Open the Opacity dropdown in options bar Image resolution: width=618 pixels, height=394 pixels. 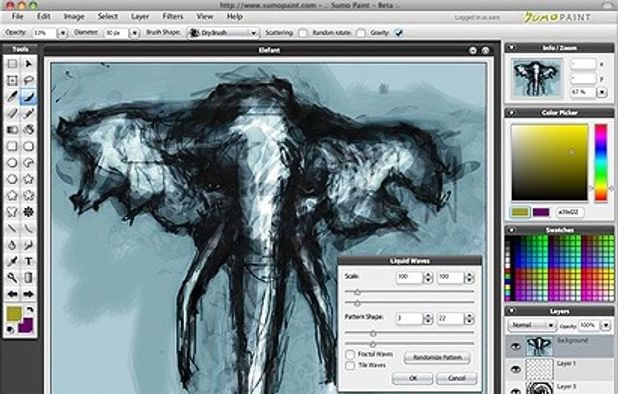[62, 33]
